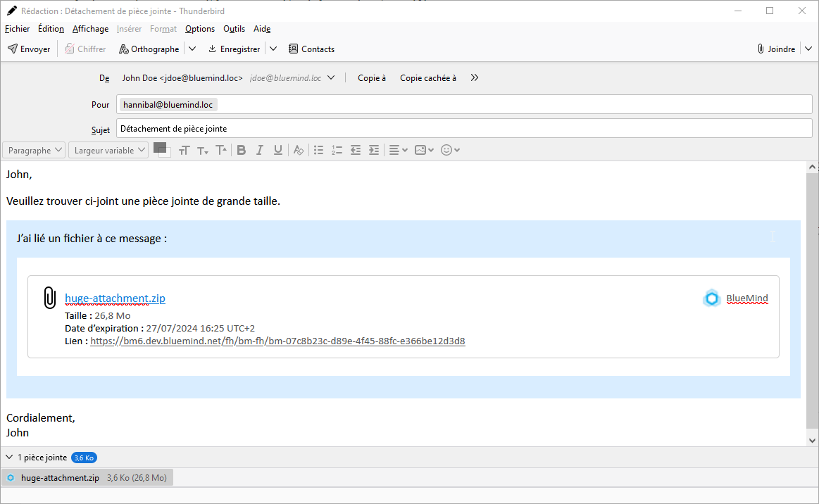Image resolution: width=819 pixels, height=504 pixels.
Task: Decrease the text indent
Action: point(356,150)
